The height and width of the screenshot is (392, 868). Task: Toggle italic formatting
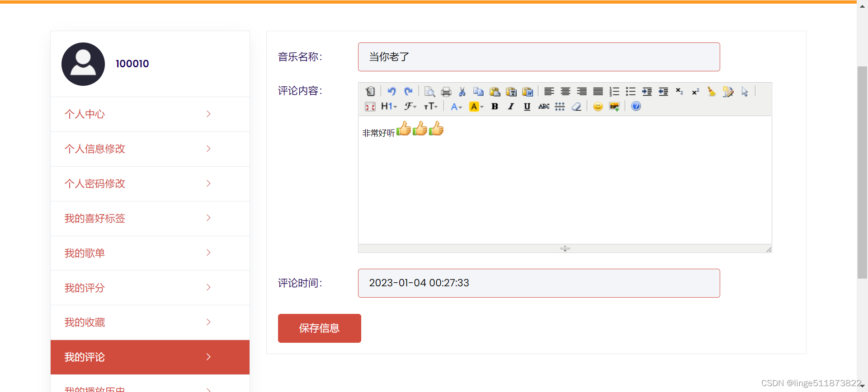coord(511,107)
